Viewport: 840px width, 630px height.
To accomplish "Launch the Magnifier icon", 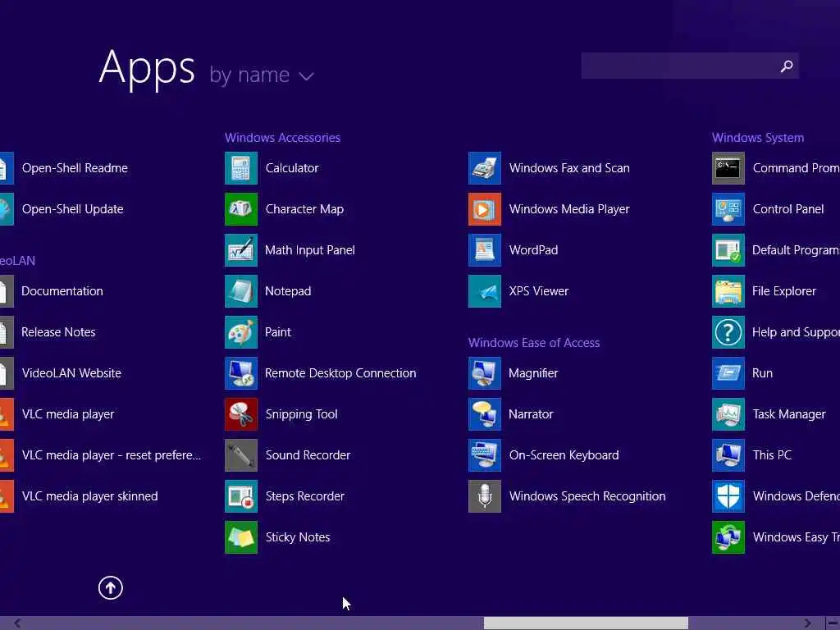I will pyautogui.click(x=485, y=373).
